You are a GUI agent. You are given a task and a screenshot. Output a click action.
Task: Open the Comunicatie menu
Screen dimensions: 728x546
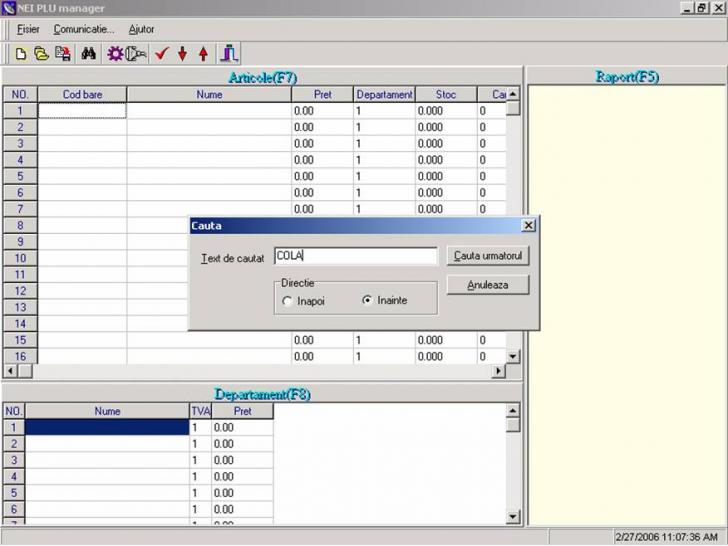tap(84, 29)
